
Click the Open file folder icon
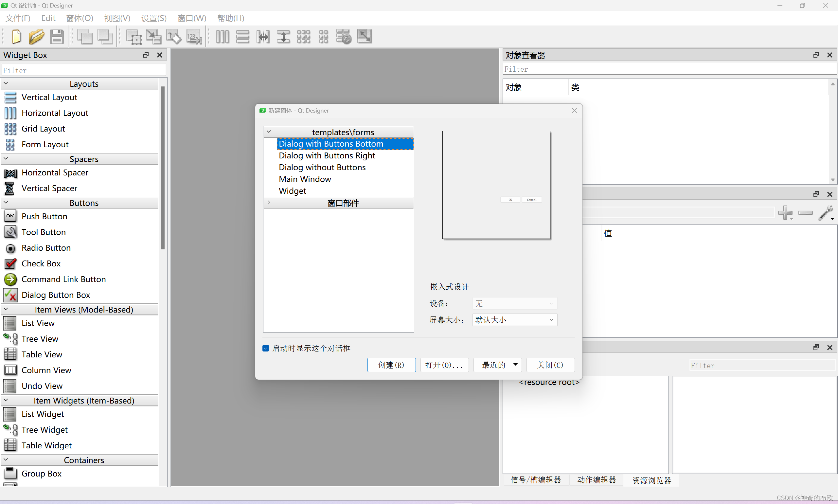click(x=36, y=37)
